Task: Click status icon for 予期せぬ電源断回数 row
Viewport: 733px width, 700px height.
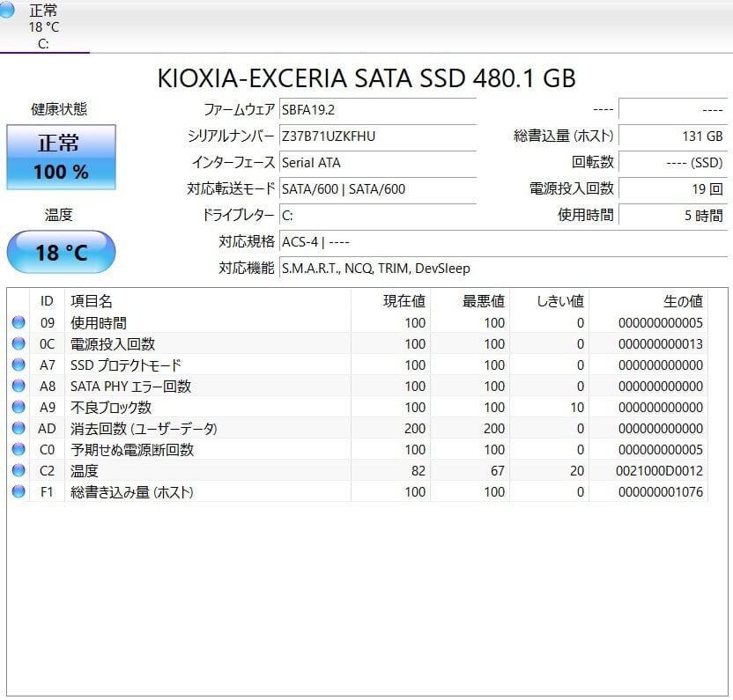Action: [x=19, y=450]
